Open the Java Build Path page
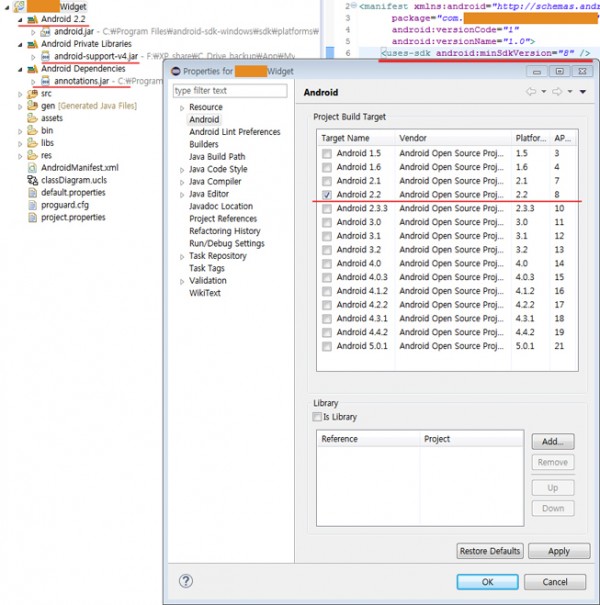Image resolution: width=600 pixels, height=605 pixels. (217, 157)
